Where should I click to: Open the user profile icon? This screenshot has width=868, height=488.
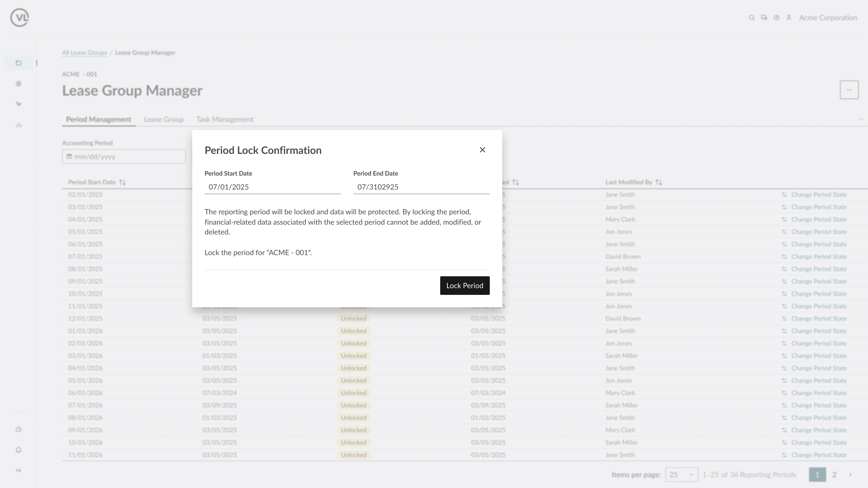[x=789, y=18]
